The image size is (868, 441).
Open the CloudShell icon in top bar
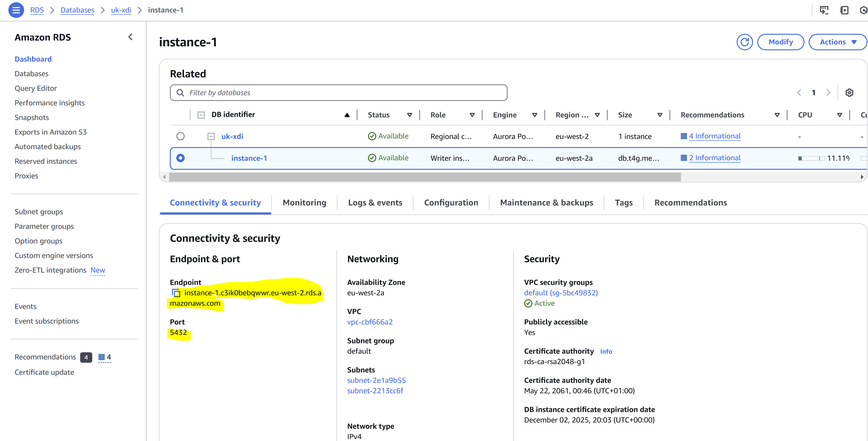824,10
